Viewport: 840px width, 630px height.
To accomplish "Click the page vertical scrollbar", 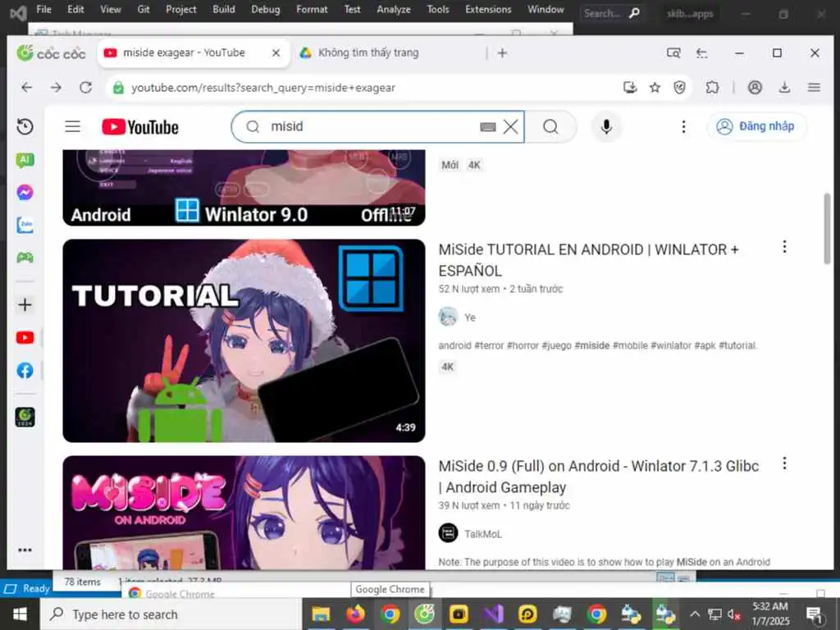I will (827, 228).
